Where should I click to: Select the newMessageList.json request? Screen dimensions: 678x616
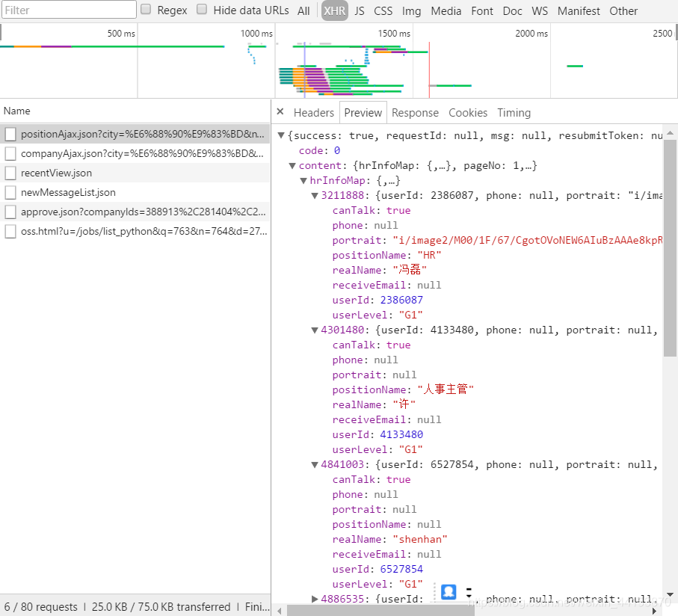tap(135, 192)
